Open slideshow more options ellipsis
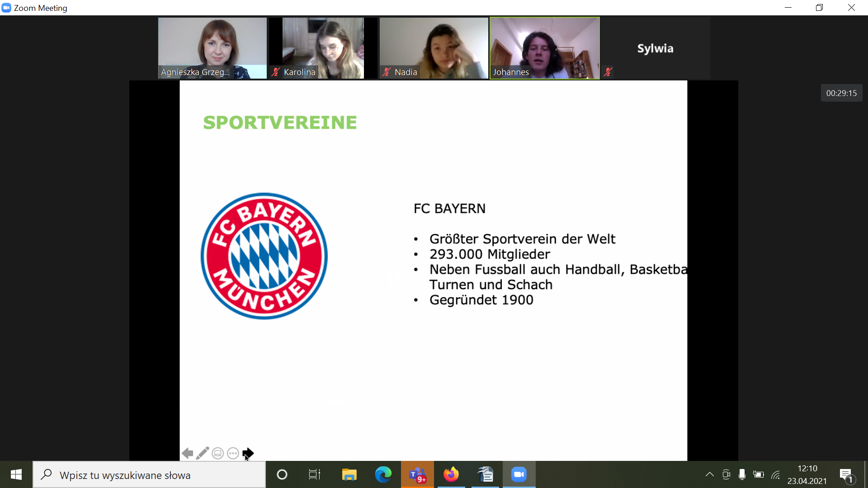This screenshot has height=488, width=868. tap(233, 453)
